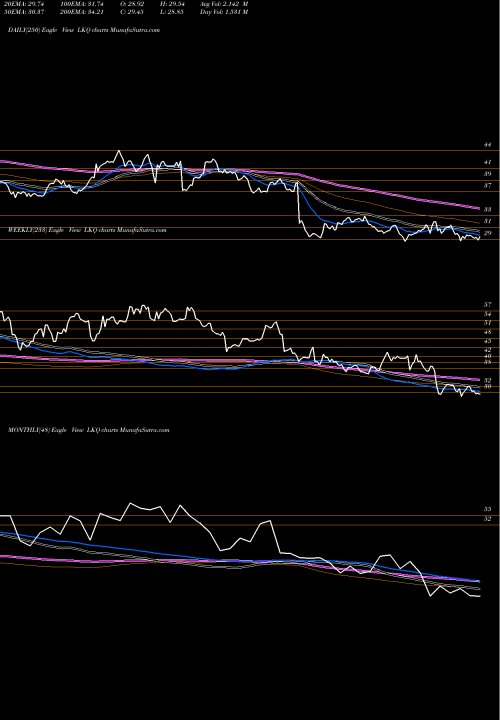Click price label 44 on daily chart
500x720 pixels.
point(488,145)
